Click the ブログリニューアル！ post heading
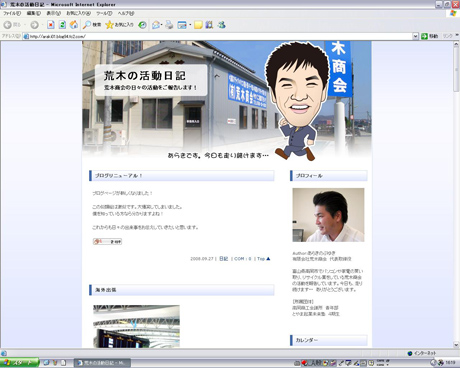The image size is (460, 368). 118,176
